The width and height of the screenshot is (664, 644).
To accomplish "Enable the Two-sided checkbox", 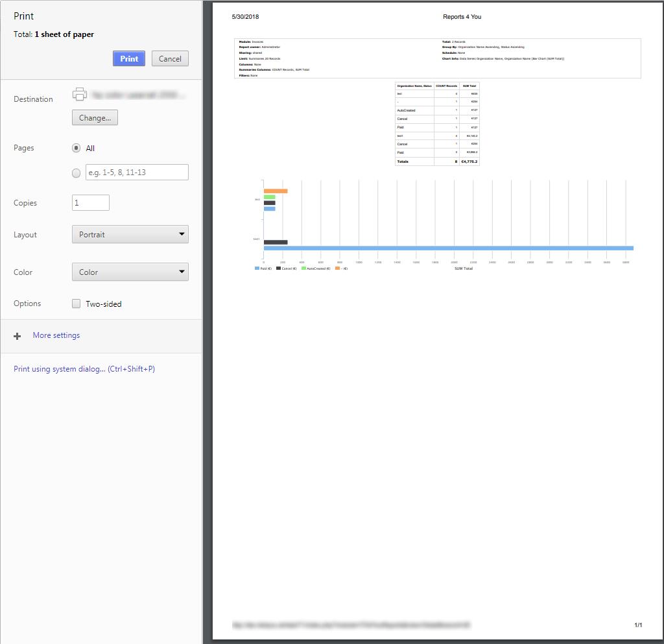I will [77, 304].
